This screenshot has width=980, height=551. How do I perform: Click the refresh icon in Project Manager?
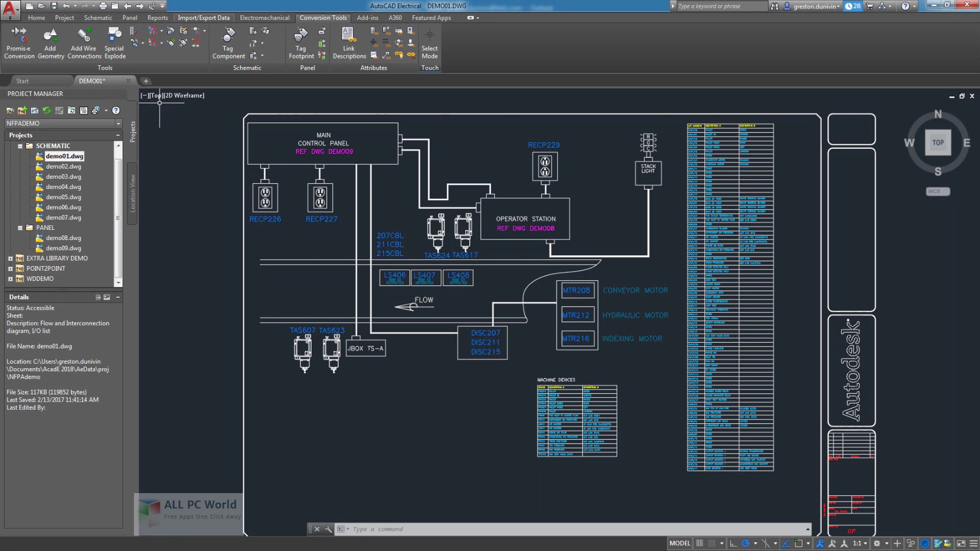(47, 110)
